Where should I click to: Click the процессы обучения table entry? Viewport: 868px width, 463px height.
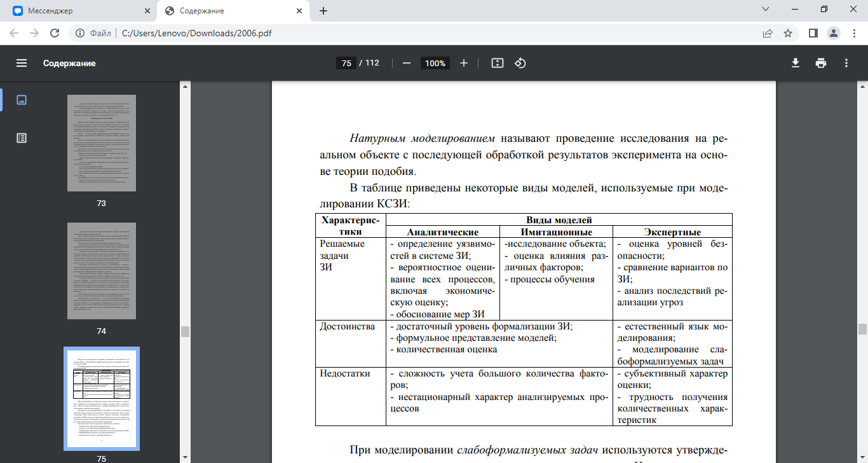(x=550, y=279)
